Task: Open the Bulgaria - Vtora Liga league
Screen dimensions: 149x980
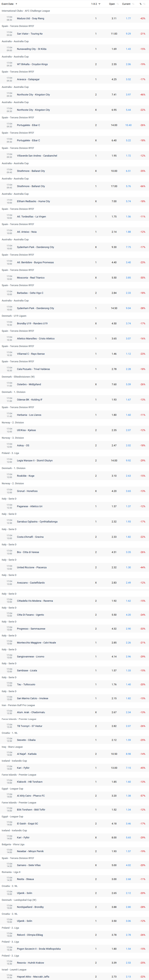Action: [x=13, y=844]
